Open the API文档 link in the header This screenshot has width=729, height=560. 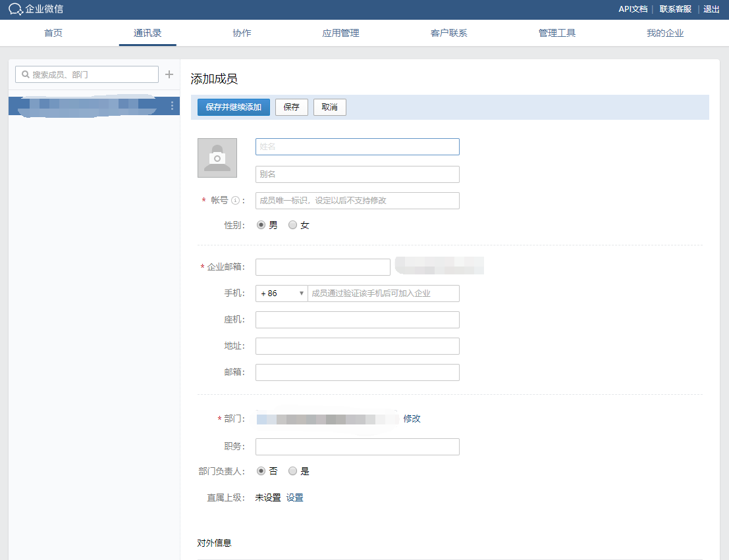632,9
